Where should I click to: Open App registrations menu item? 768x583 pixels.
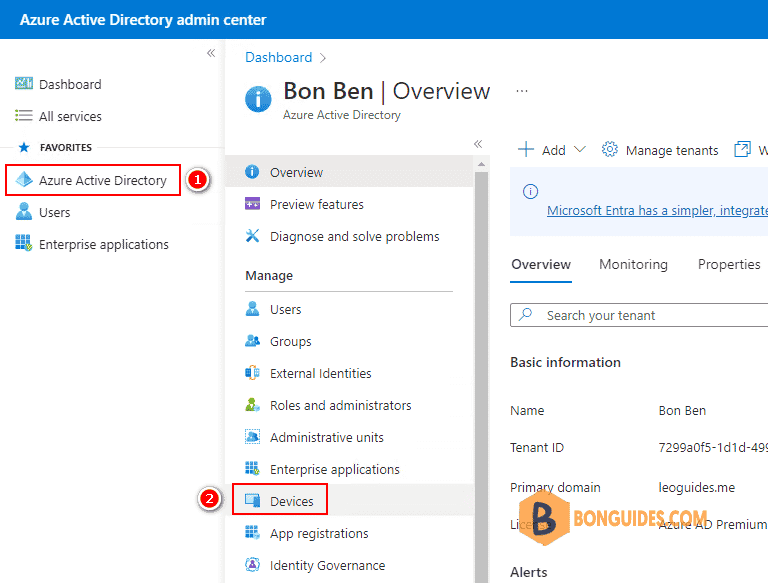tap(349, 533)
